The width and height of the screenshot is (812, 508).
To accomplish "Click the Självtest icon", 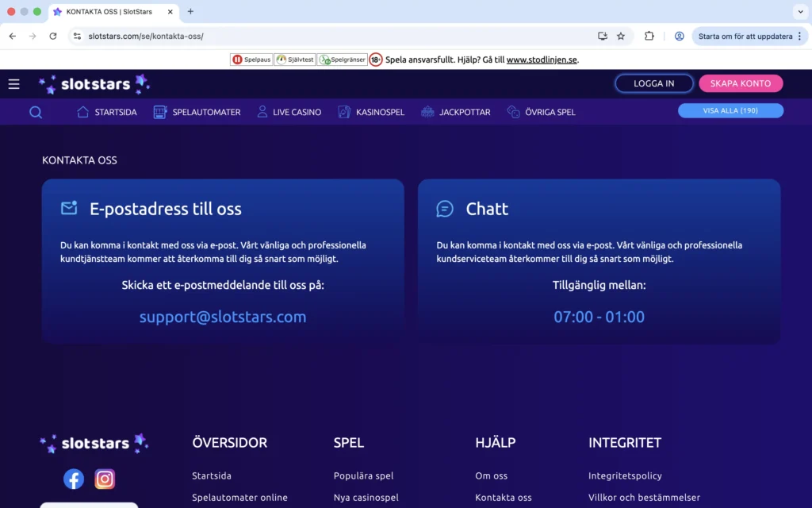I will (x=295, y=60).
